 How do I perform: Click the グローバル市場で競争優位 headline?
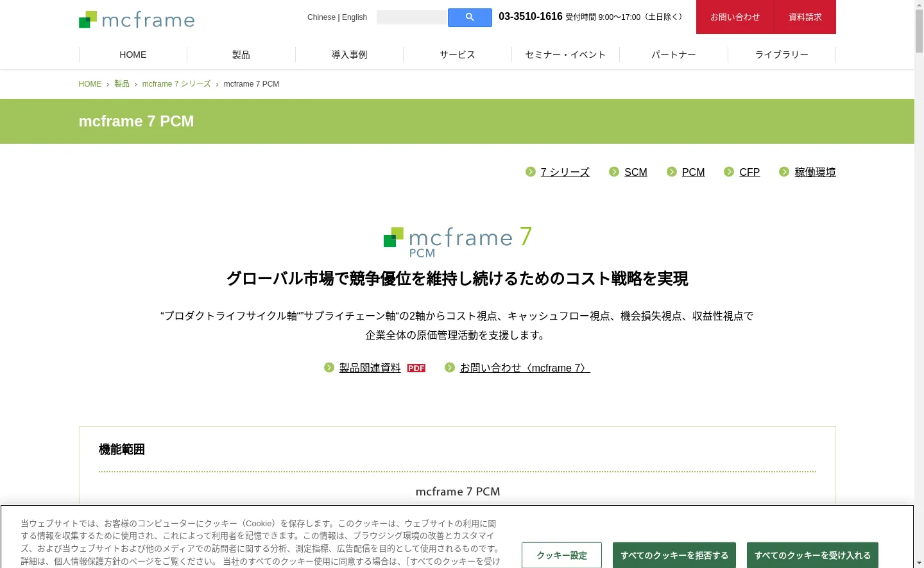[458, 279]
